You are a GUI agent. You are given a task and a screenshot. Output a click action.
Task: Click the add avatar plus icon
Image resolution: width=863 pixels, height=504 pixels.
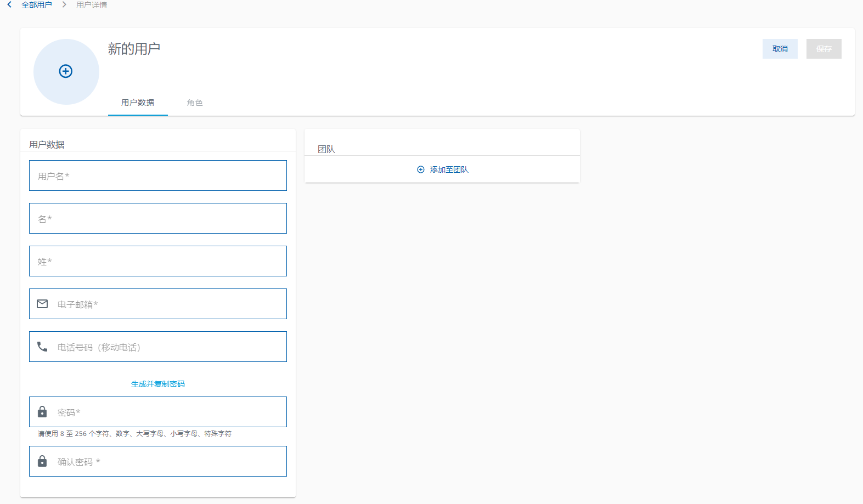[x=66, y=71]
